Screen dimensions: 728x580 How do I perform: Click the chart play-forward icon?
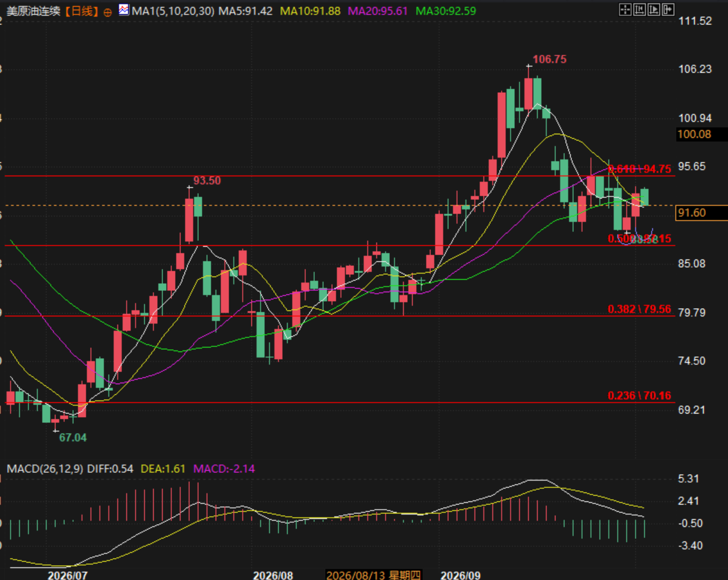click(x=654, y=10)
